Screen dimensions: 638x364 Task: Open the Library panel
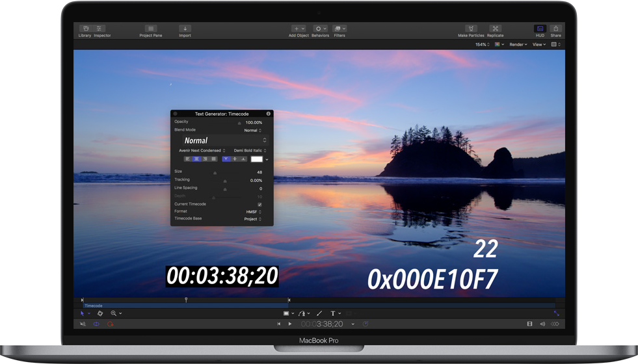click(85, 29)
